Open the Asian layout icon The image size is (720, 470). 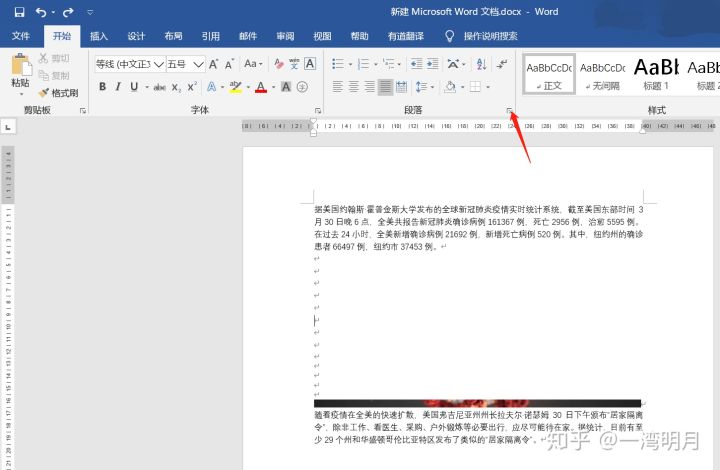pos(453,64)
